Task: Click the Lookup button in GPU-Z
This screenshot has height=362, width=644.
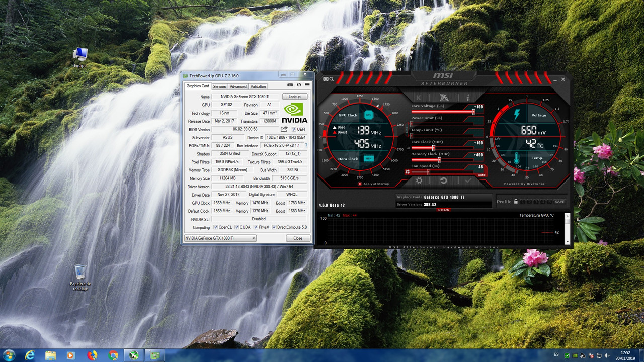Action: (x=295, y=96)
